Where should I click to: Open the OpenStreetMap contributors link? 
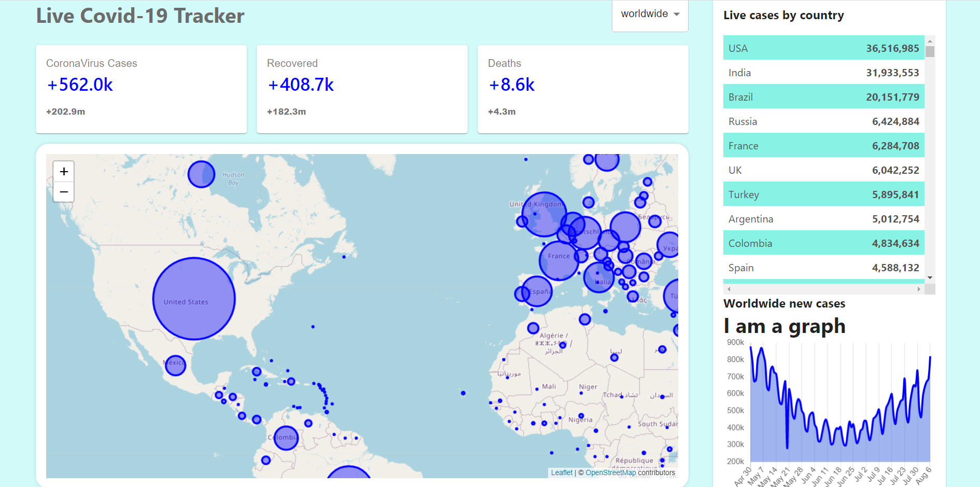610,472
